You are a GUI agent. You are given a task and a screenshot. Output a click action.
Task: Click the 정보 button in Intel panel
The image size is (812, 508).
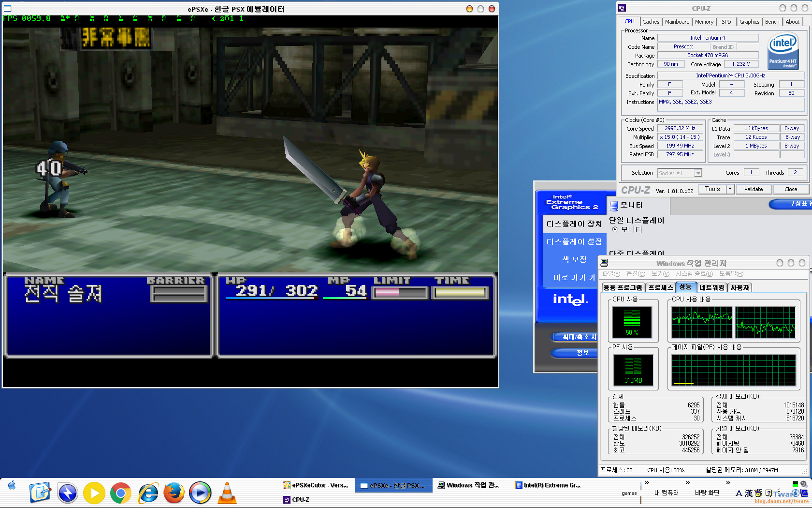[575, 353]
